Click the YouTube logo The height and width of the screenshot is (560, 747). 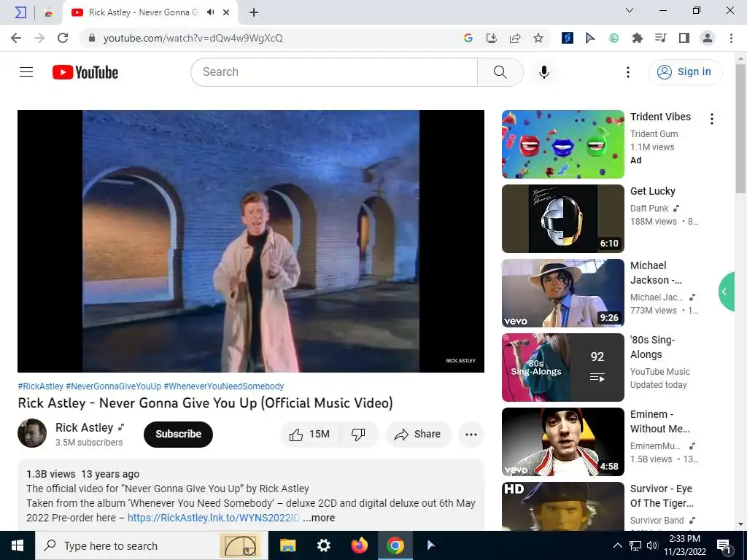(x=85, y=72)
